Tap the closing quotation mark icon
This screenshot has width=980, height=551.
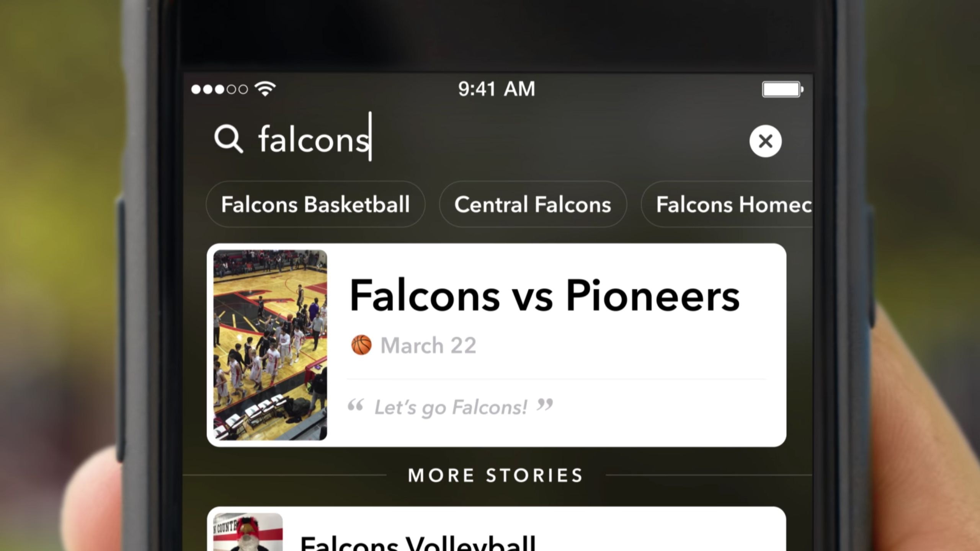coord(545,405)
